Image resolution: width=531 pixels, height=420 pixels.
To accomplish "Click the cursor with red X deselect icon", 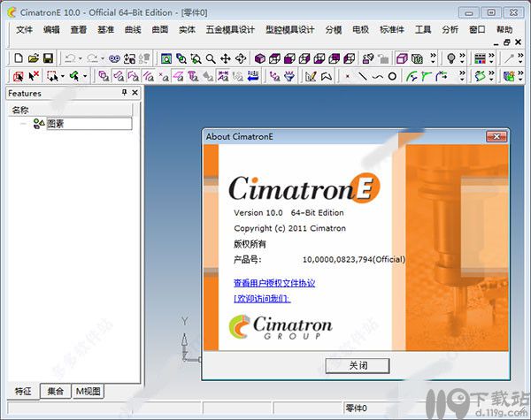I will pyautogui.click(x=34, y=77).
